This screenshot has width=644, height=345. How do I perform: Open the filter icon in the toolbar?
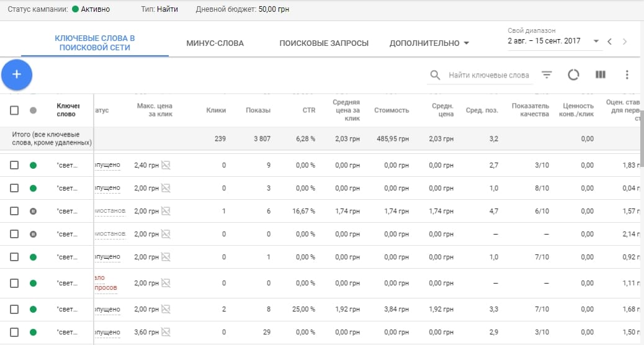[546, 74]
